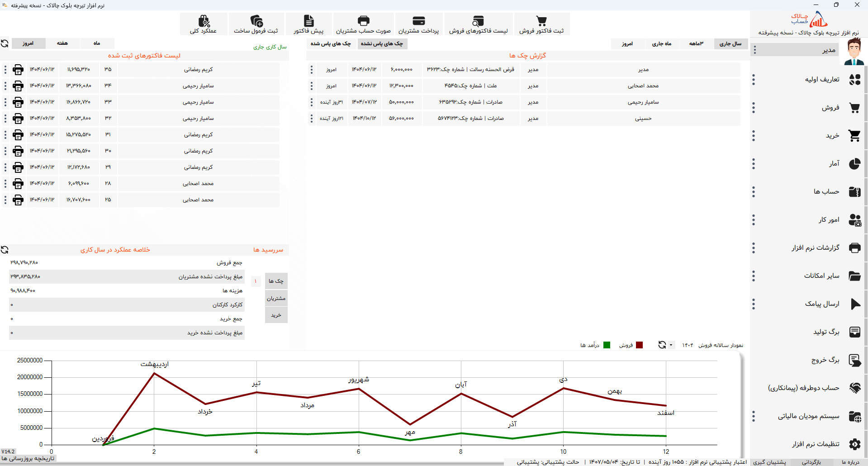Switch to چک های پاس شده (cleared checks) tab

331,44
